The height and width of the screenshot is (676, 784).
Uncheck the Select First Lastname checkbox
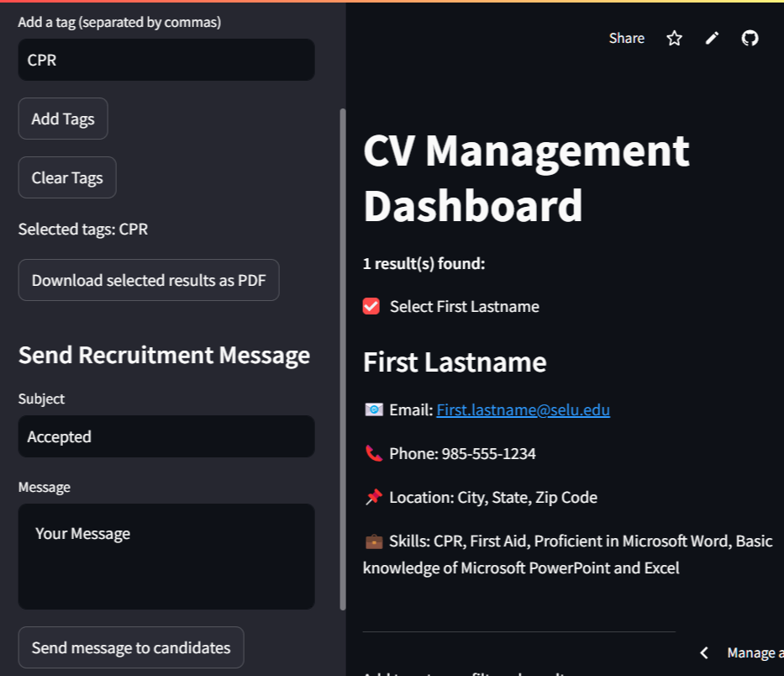pos(371,306)
